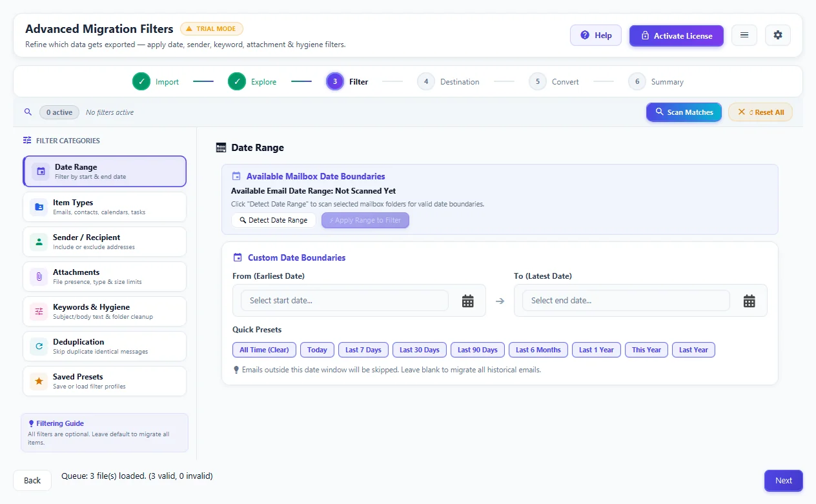This screenshot has height=504, width=816.
Task: Choose the Last 6 Months preset
Action: coord(538,350)
